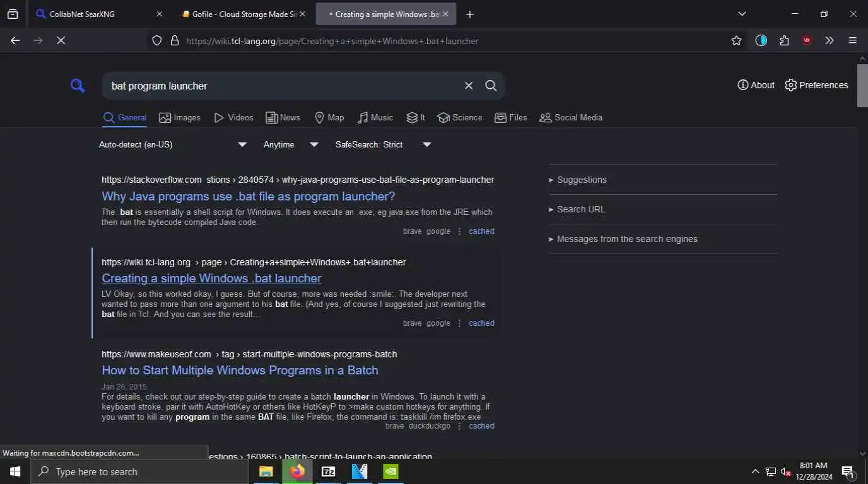The height and width of the screenshot is (484, 868).
Task: Open Windows Start menu
Action: pyautogui.click(x=15, y=471)
